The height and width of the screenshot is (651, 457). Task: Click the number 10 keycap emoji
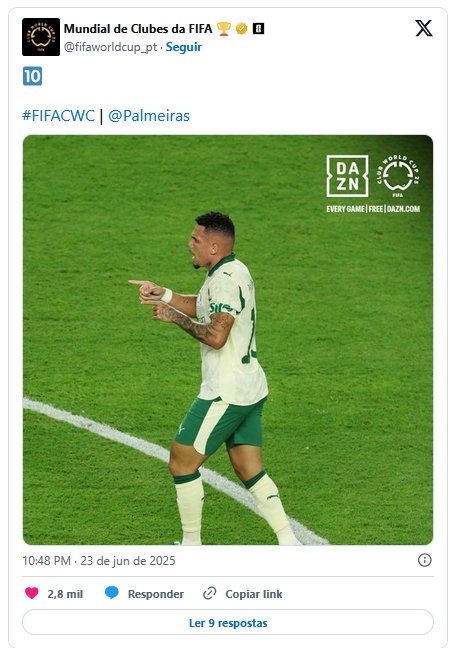[x=32, y=76]
